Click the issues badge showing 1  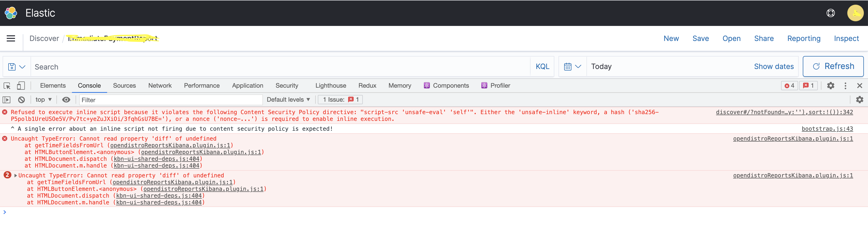(808, 85)
